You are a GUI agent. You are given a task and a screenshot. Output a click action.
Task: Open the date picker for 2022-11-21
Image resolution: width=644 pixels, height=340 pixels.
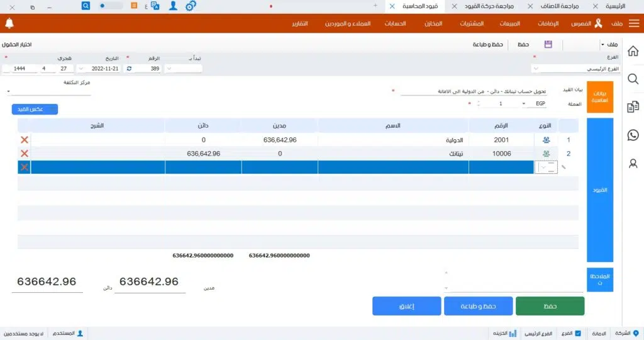81,69
